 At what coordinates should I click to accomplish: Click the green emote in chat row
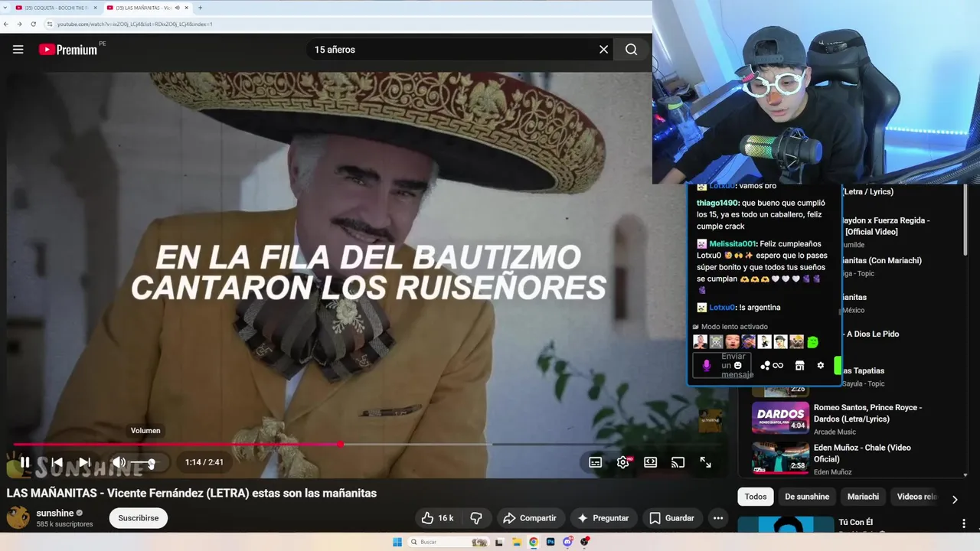point(813,342)
